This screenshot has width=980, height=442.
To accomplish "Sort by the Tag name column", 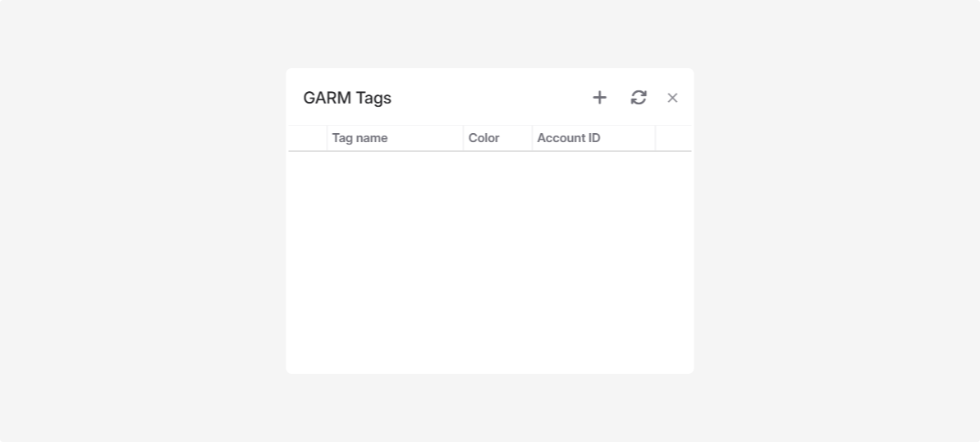I will (x=360, y=138).
